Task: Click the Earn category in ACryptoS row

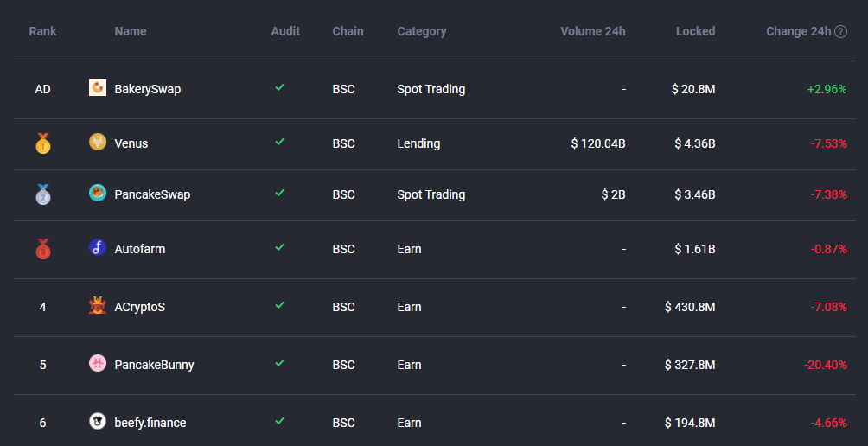Action: point(409,307)
